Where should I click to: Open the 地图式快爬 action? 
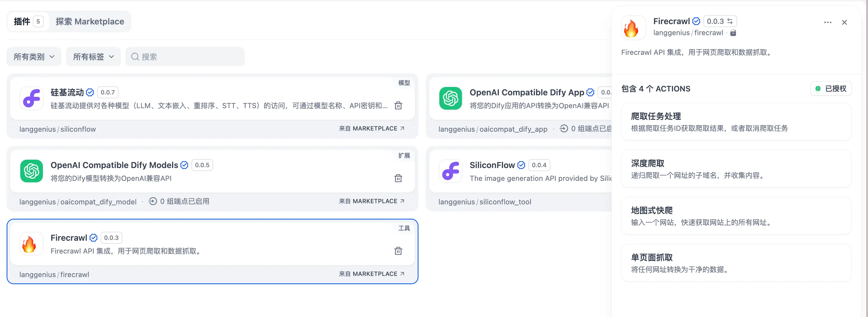point(736,216)
